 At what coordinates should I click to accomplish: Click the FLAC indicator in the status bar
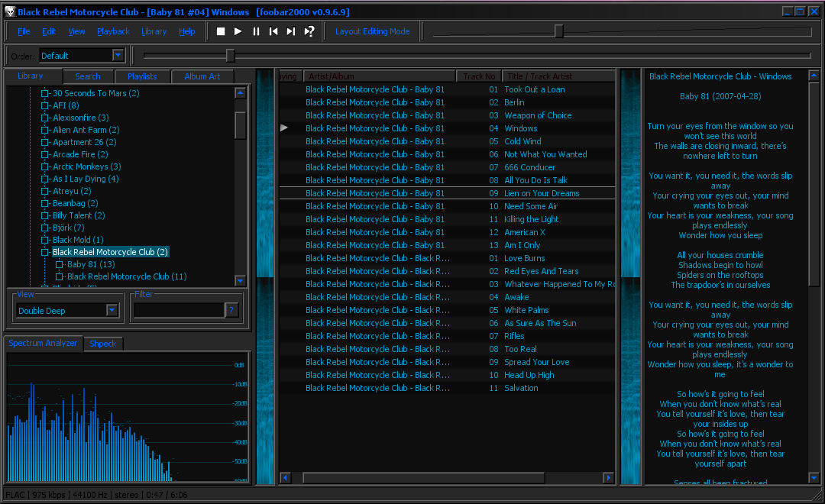[x=14, y=495]
